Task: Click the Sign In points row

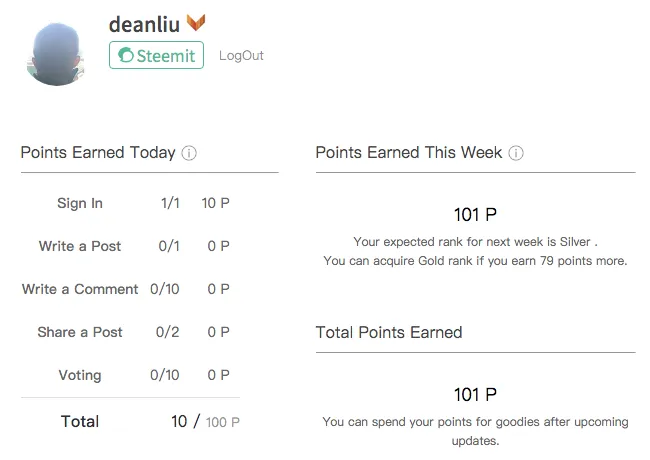Action: coord(130,203)
